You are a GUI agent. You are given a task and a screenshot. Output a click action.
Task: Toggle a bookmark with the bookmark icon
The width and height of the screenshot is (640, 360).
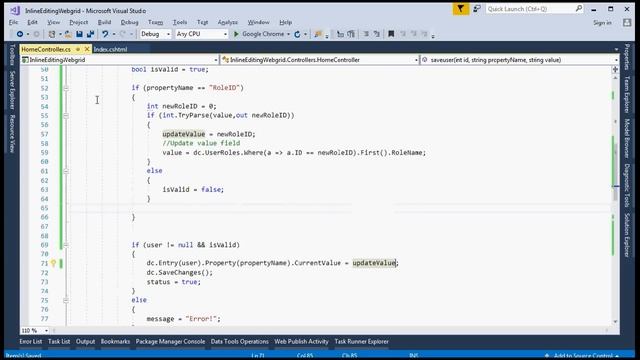pyautogui.click(x=391, y=34)
